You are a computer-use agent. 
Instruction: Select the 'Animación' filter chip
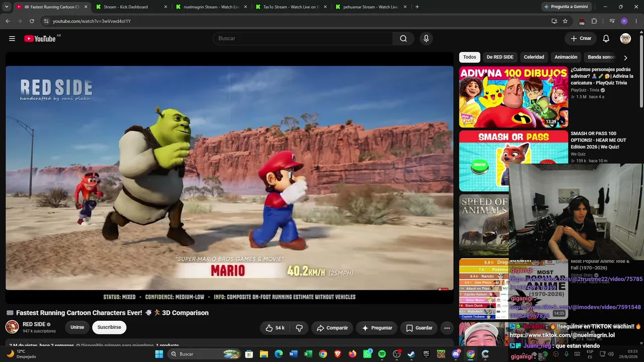tap(566, 57)
